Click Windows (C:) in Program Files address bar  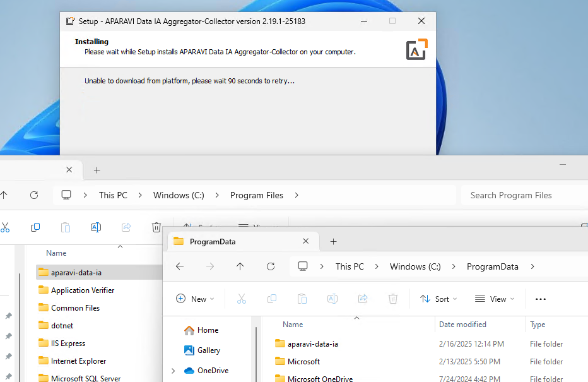point(179,195)
